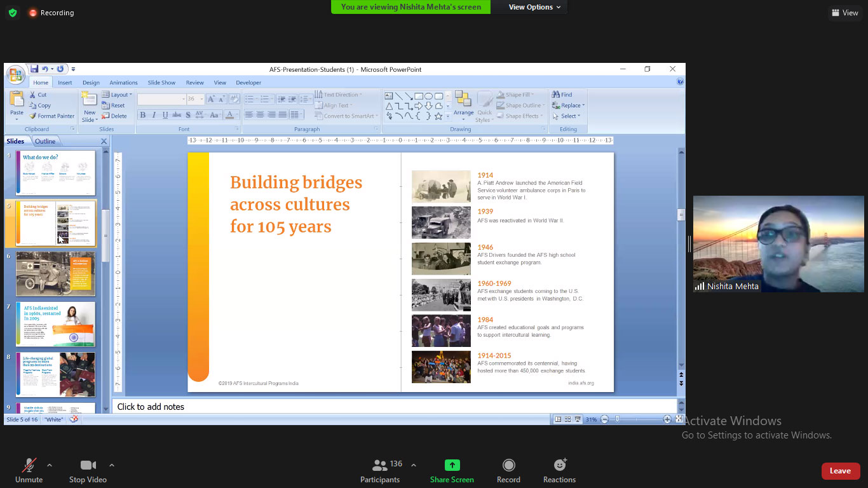Click the View button at top right of Zoom
The image size is (868, 488).
[844, 13]
